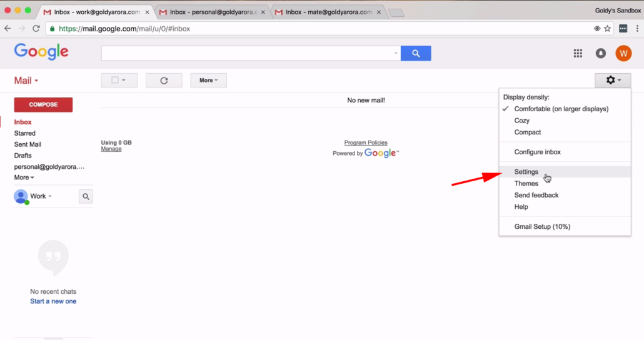Click the COMPOSE button
The width and height of the screenshot is (644, 340).
click(x=43, y=105)
